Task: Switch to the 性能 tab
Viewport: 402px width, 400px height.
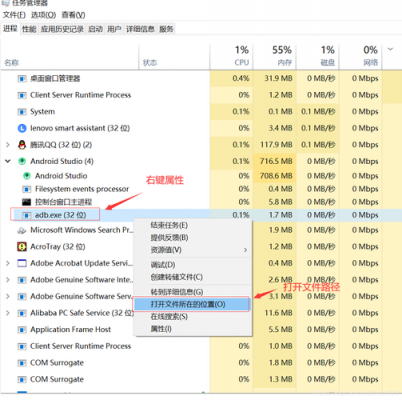Action: pyautogui.click(x=29, y=29)
